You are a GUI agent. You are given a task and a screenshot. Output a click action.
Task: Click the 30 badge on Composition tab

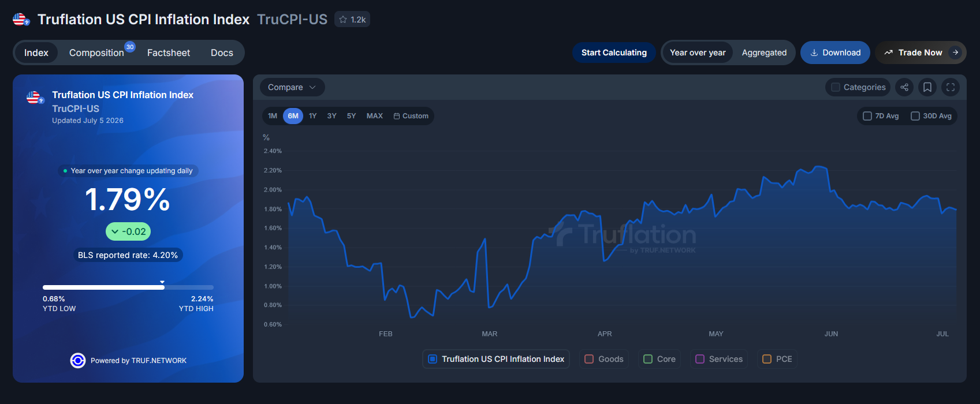[x=130, y=47]
